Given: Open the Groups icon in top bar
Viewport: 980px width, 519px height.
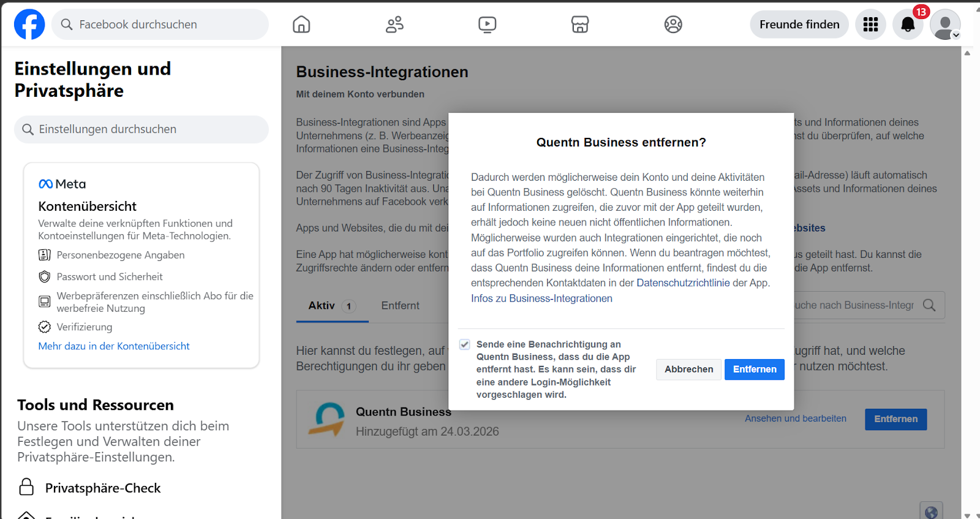Looking at the screenshot, I should click(x=673, y=25).
